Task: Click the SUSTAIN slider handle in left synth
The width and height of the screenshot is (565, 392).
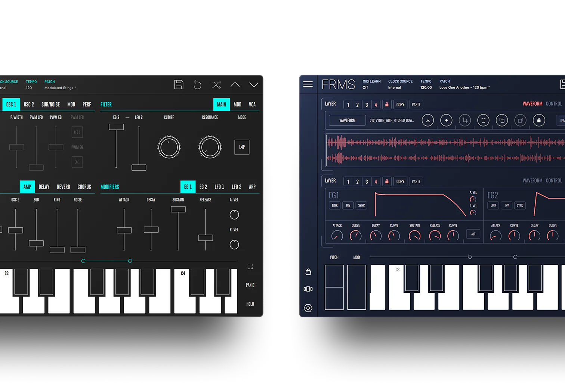Action: 178,209
